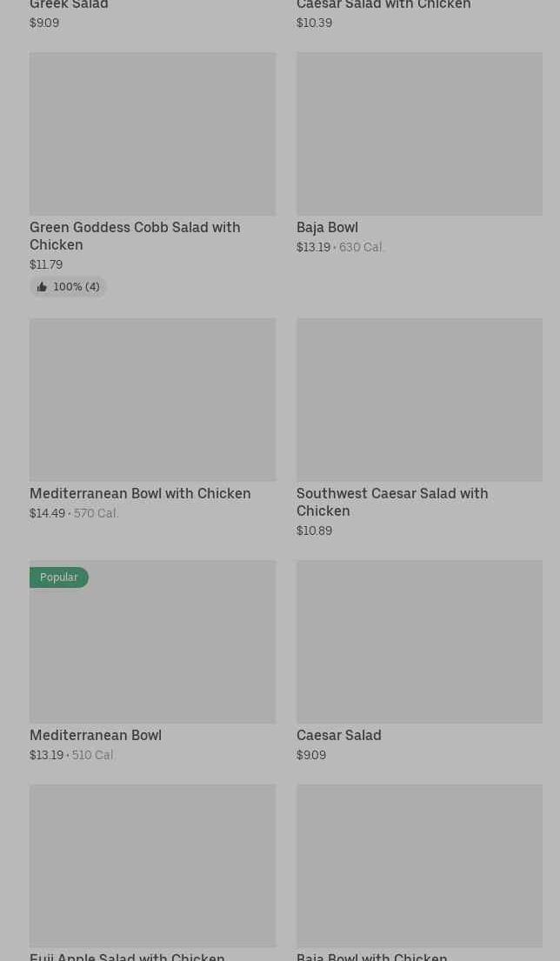
Task: Open Southwest Caesar Salad with Chicken photo
Action: [x=420, y=399]
